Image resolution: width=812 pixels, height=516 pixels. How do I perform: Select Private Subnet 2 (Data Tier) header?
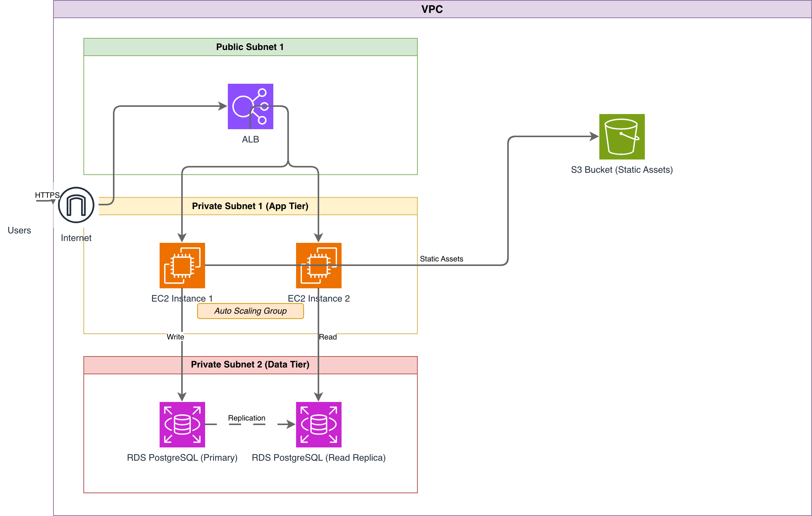(250, 365)
